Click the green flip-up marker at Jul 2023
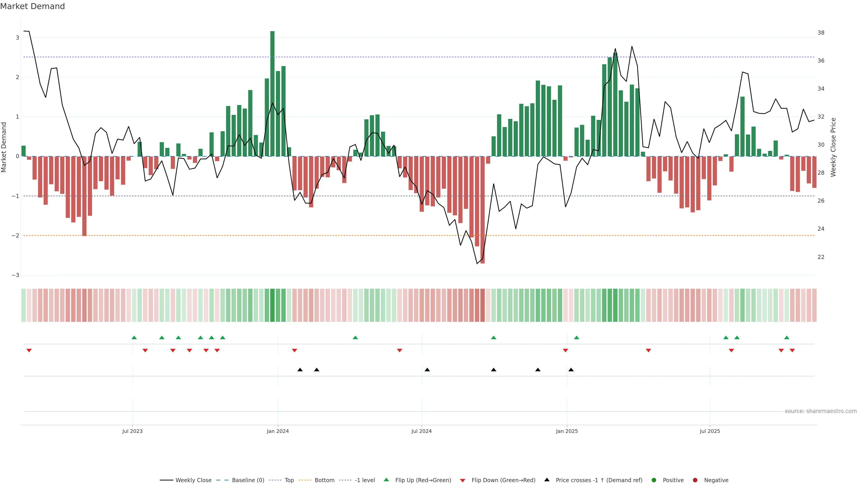Screen dimensions: 868x488 [134, 338]
